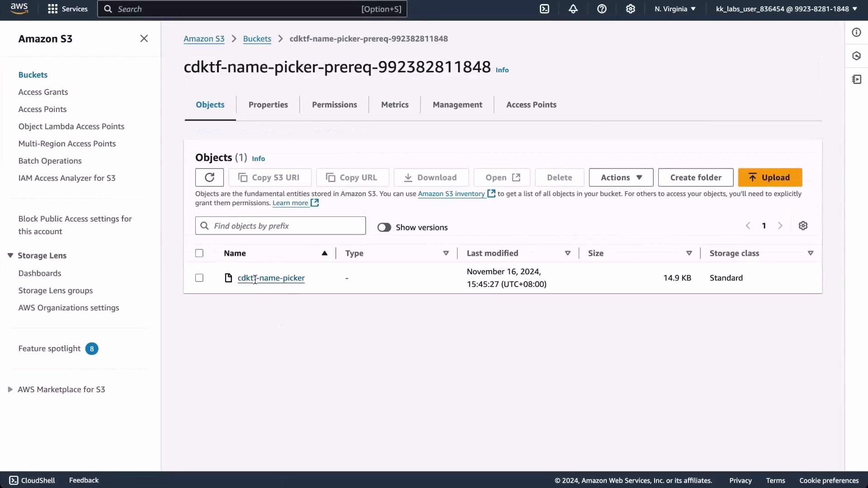Open the Amazon S3 breadcrumb link

coord(204,39)
